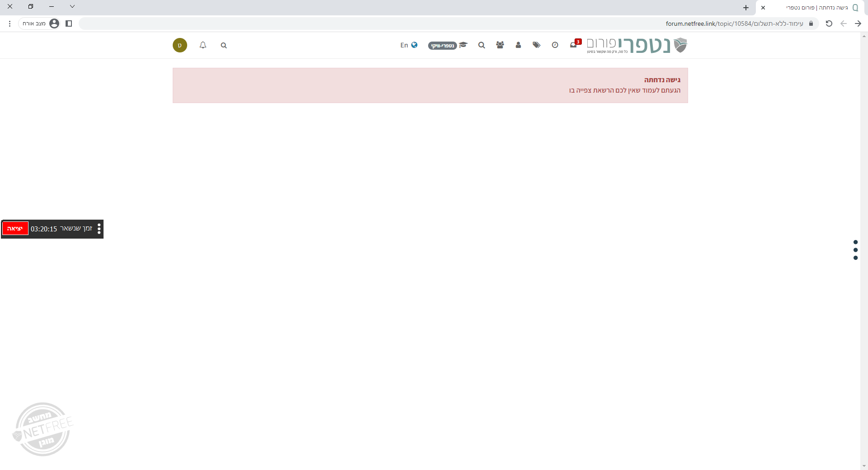Reload the page

point(829,23)
